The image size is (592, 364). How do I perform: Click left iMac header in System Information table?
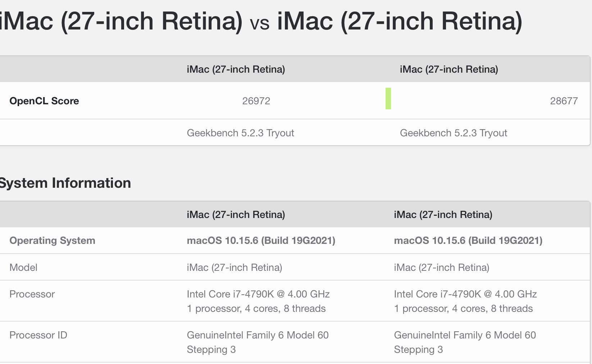click(236, 215)
